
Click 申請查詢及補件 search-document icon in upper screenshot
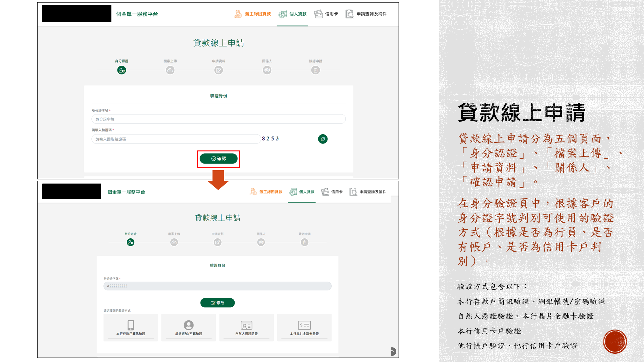click(x=350, y=14)
